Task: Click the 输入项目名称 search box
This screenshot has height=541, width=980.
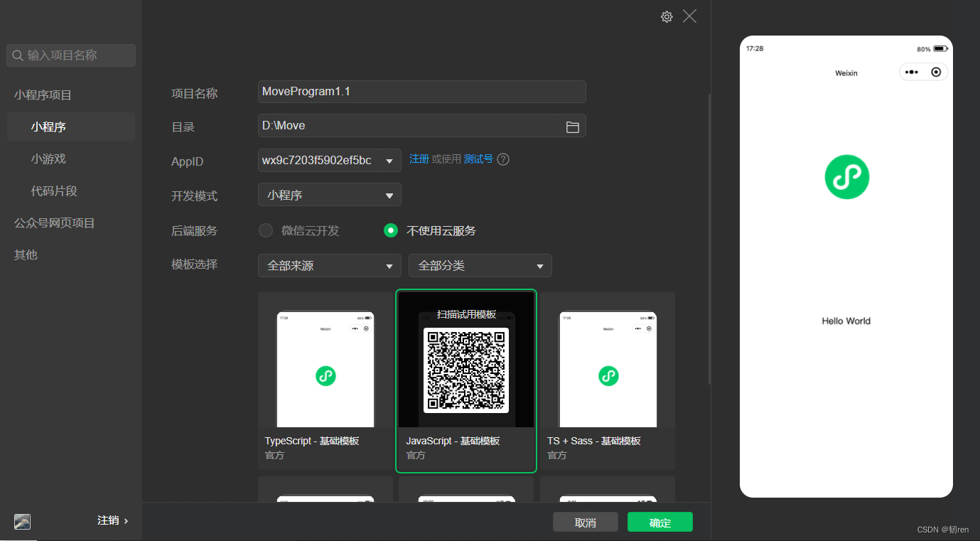Action: (71, 55)
